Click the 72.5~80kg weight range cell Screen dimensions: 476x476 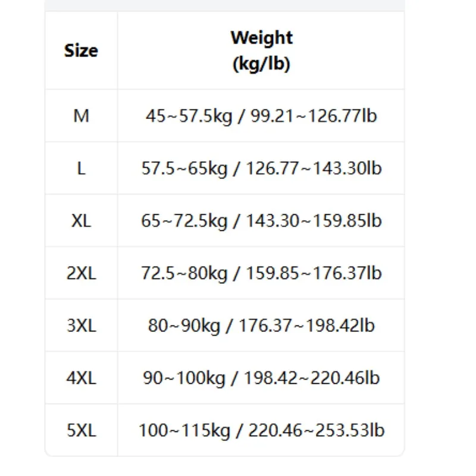pyautogui.click(x=261, y=273)
